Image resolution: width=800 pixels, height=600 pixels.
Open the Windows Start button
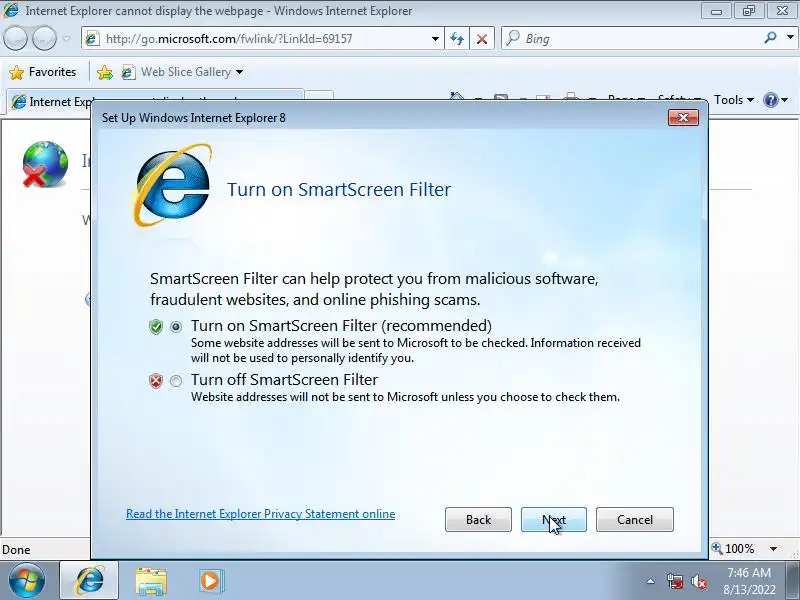tap(27, 581)
